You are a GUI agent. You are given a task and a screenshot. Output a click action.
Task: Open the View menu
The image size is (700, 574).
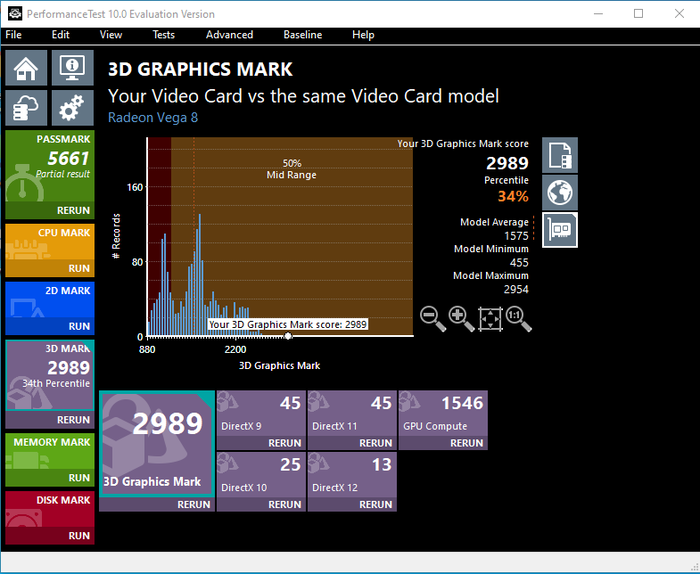click(111, 35)
